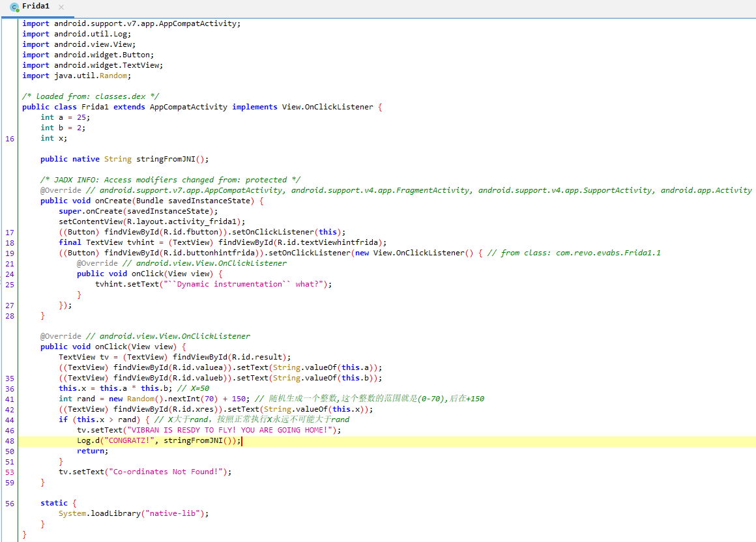
Task: Click the static initializer keyword
Action: point(54,503)
